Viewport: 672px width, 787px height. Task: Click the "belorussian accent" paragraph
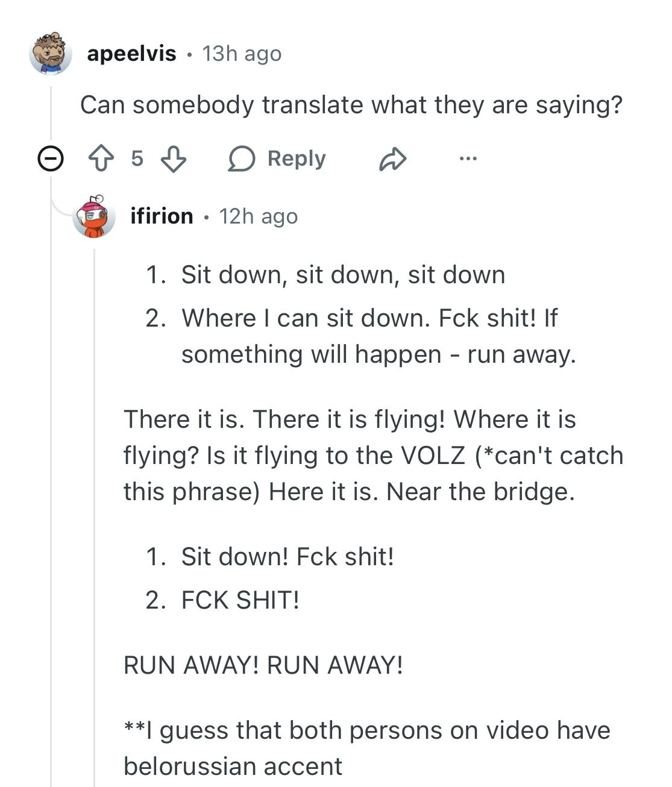point(366,748)
